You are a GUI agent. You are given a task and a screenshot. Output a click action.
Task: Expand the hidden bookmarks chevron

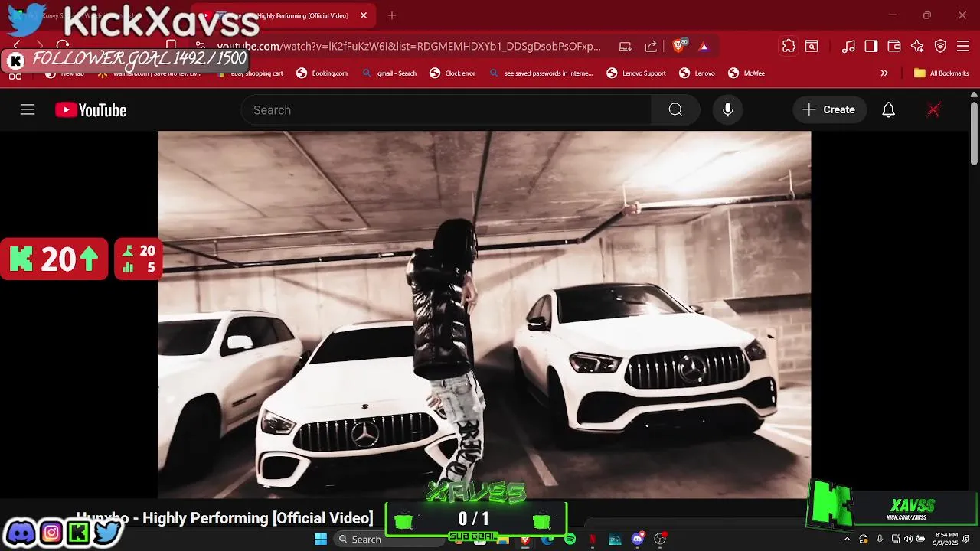coord(884,73)
